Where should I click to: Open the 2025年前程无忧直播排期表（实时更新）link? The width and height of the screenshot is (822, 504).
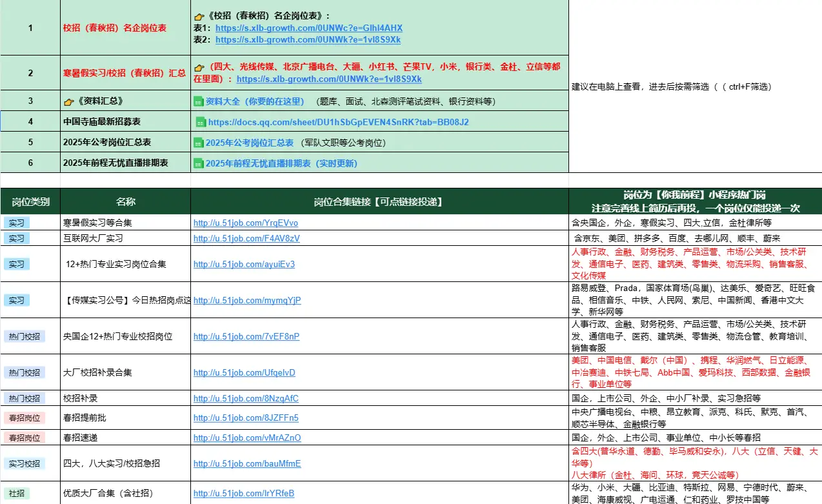tap(281, 164)
